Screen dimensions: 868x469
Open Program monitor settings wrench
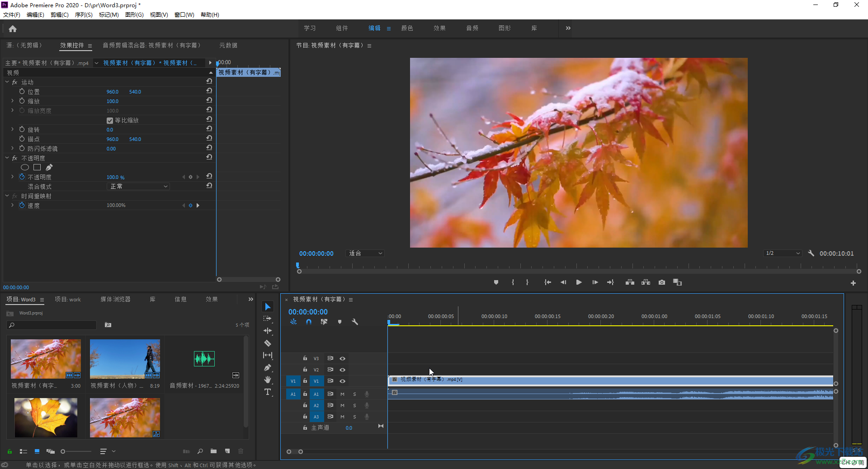pos(811,253)
